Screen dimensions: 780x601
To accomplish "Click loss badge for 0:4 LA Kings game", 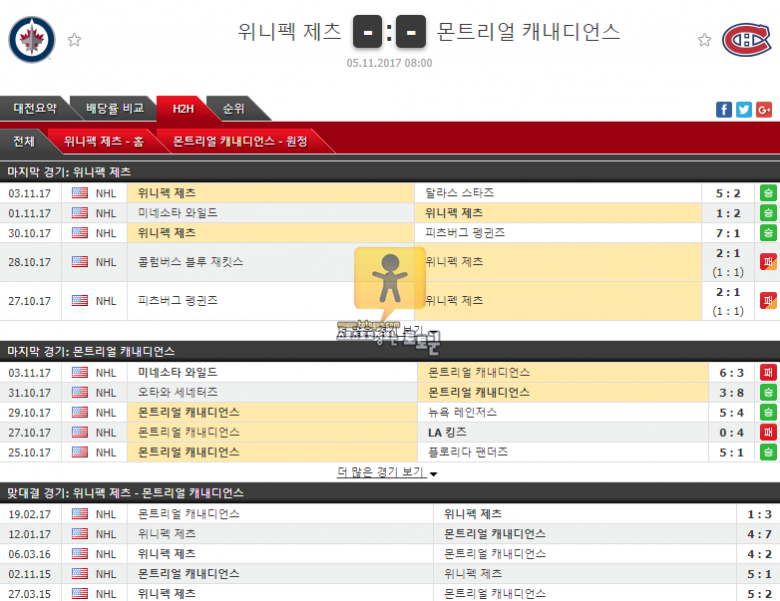I will click(768, 432).
